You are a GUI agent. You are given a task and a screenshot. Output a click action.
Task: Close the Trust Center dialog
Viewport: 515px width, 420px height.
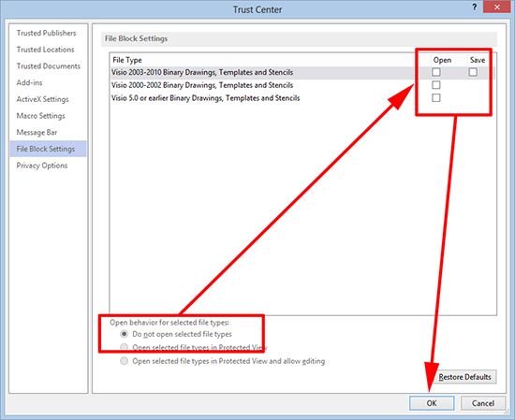tap(497, 7)
